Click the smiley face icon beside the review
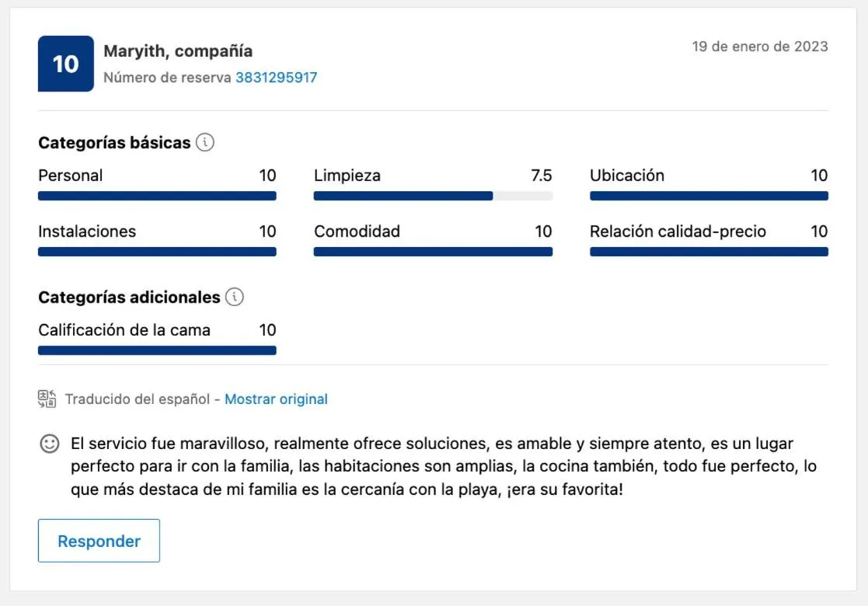868x606 pixels. tap(49, 444)
